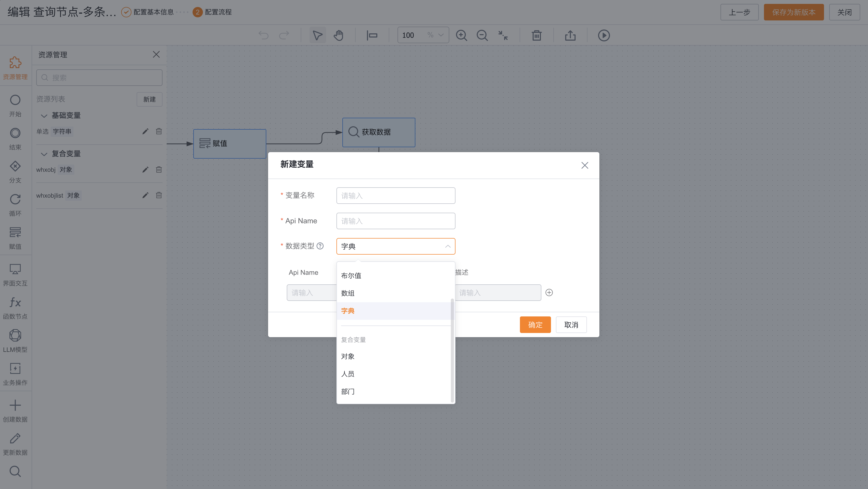Screen dimensions: 868x489
Task: Select the pointer selection tool
Action: [x=318, y=35]
